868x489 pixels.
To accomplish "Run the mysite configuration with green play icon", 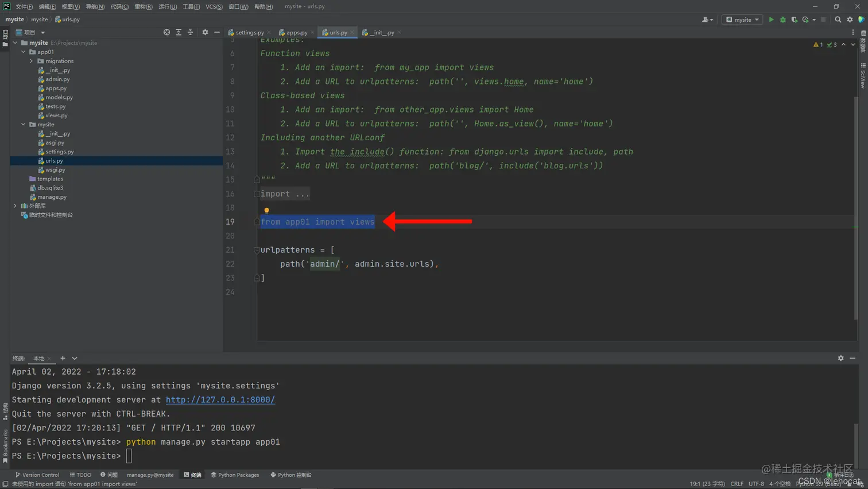I will [x=771, y=20].
